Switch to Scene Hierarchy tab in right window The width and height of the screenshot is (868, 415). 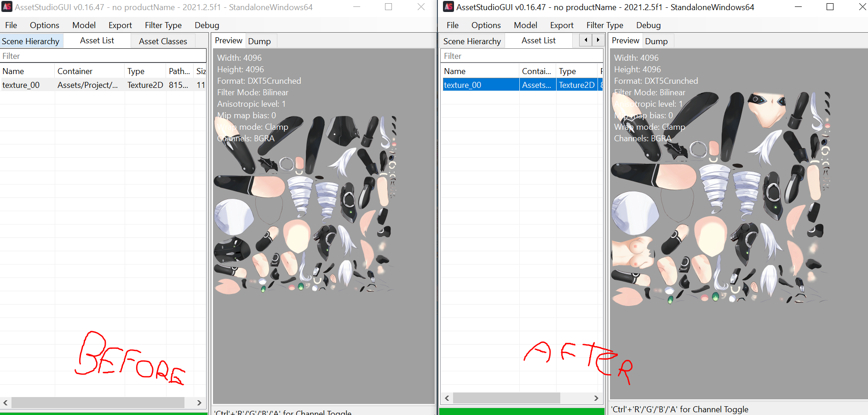[x=472, y=41]
